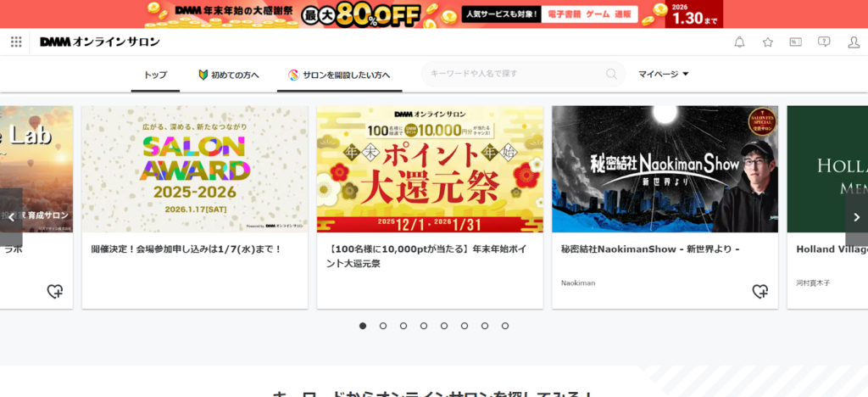Click the notification bell icon
The width and height of the screenshot is (868, 397).
[x=739, y=42]
